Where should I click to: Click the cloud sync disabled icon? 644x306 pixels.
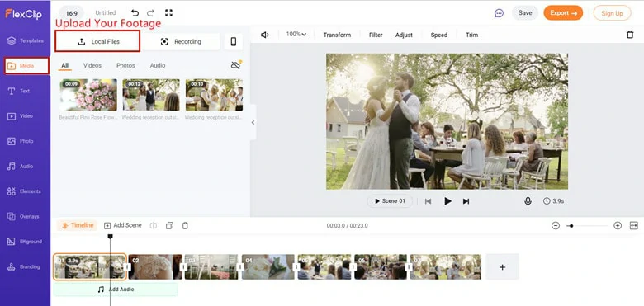click(236, 65)
